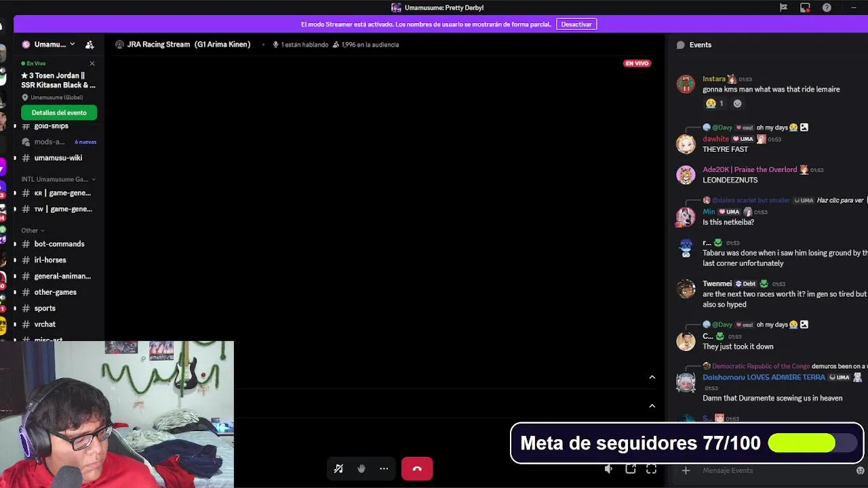The image size is (868, 488).
Task: Toggle the raise hand button
Action: [361, 468]
